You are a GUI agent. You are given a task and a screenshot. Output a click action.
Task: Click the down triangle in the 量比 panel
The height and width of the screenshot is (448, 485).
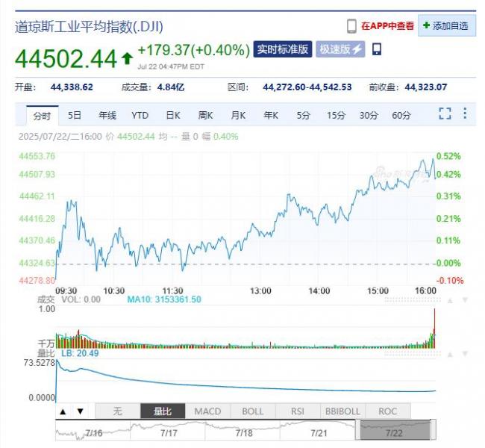(465, 354)
